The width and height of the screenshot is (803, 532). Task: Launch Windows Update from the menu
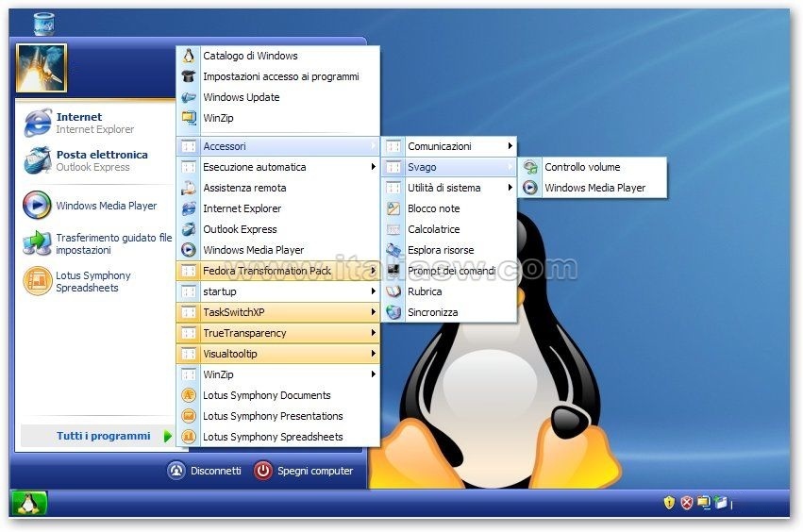click(x=278, y=97)
